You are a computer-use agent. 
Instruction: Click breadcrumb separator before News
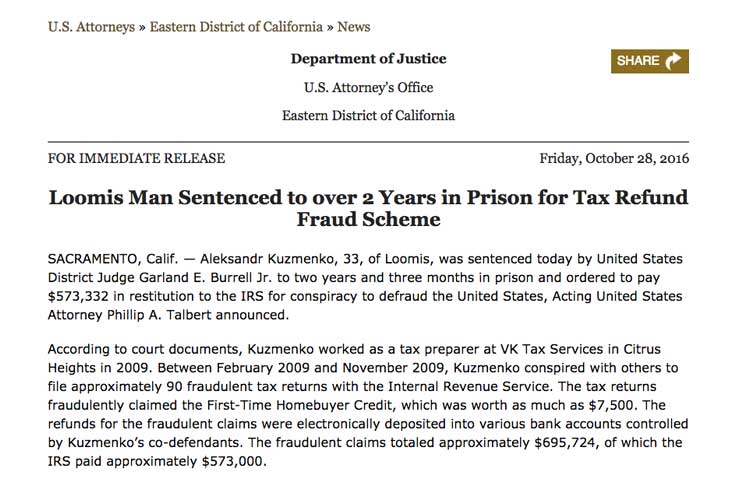(x=330, y=27)
